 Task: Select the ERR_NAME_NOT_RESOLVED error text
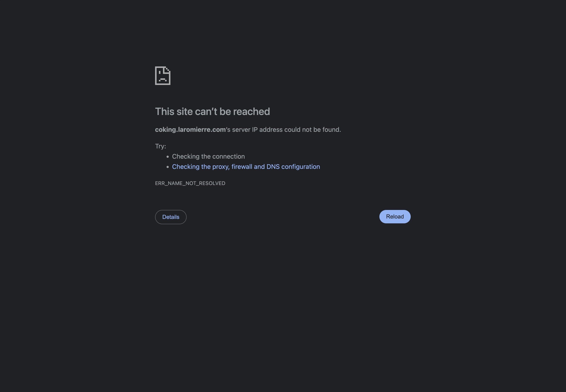[x=190, y=183]
